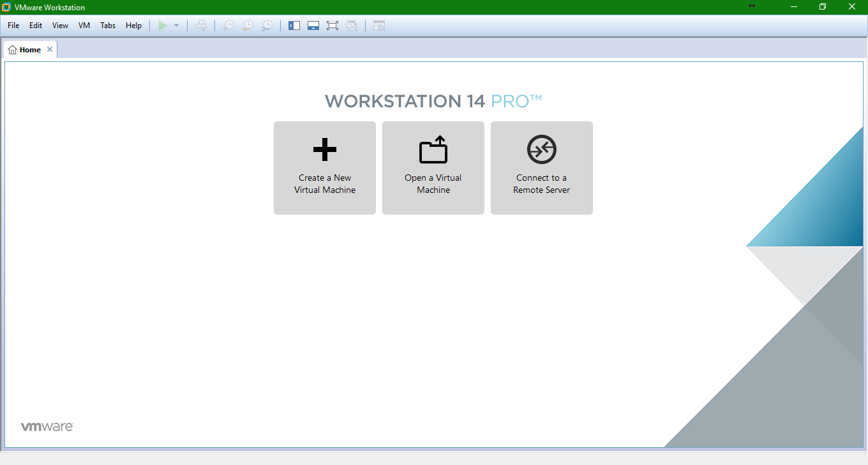Restore down the VMware Workstation window
This screenshot has width=868, height=465.
(823, 7)
